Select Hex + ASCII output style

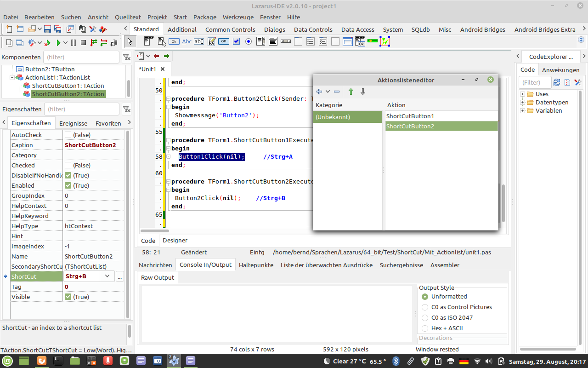pos(425,328)
